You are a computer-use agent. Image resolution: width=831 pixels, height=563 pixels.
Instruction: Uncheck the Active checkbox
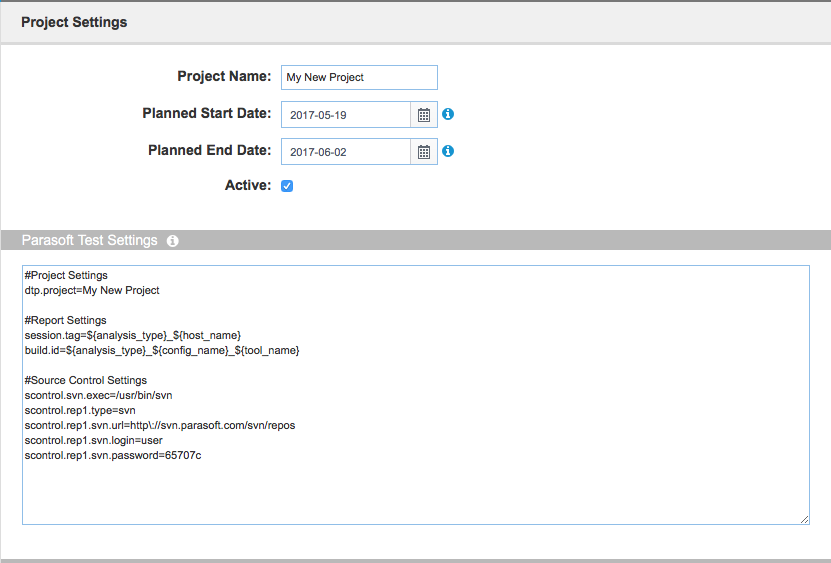coord(287,186)
